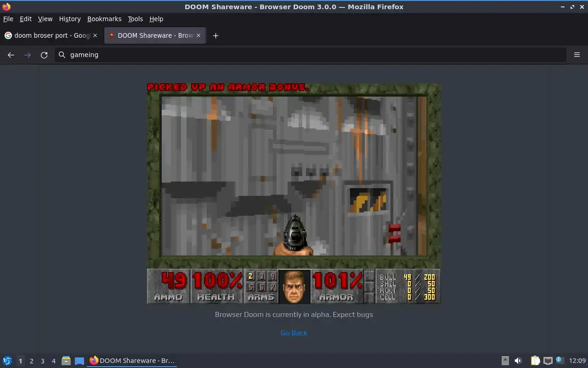Image resolution: width=588 pixels, height=368 pixels.
Task: Switch to the doom broser port Google tab
Action: [x=51, y=35]
